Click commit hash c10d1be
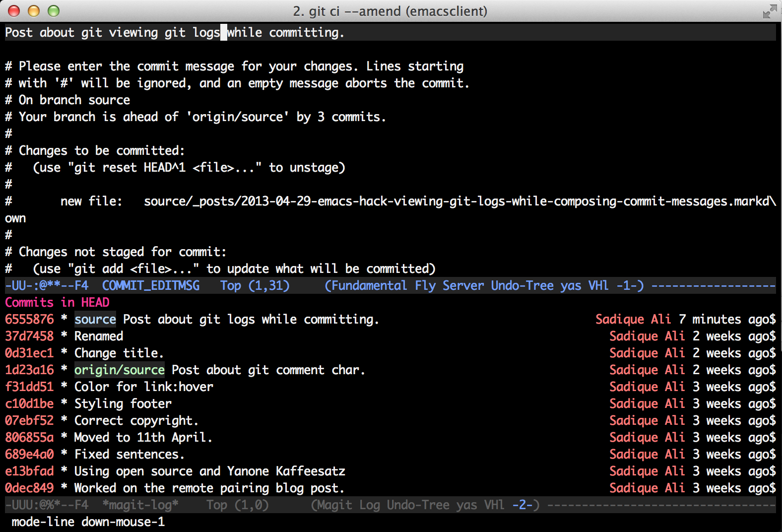Image resolution: width=782 pixels, height=532 pixels. [x=29, y=403]
